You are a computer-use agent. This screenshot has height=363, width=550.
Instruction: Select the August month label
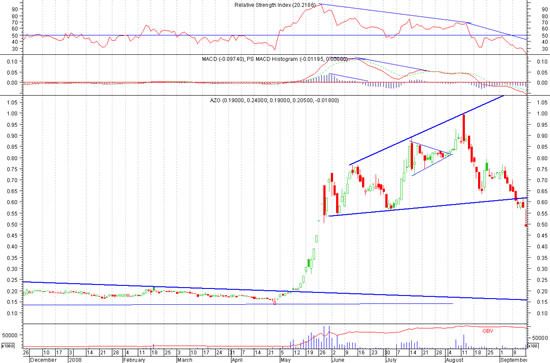coord(456,360)
